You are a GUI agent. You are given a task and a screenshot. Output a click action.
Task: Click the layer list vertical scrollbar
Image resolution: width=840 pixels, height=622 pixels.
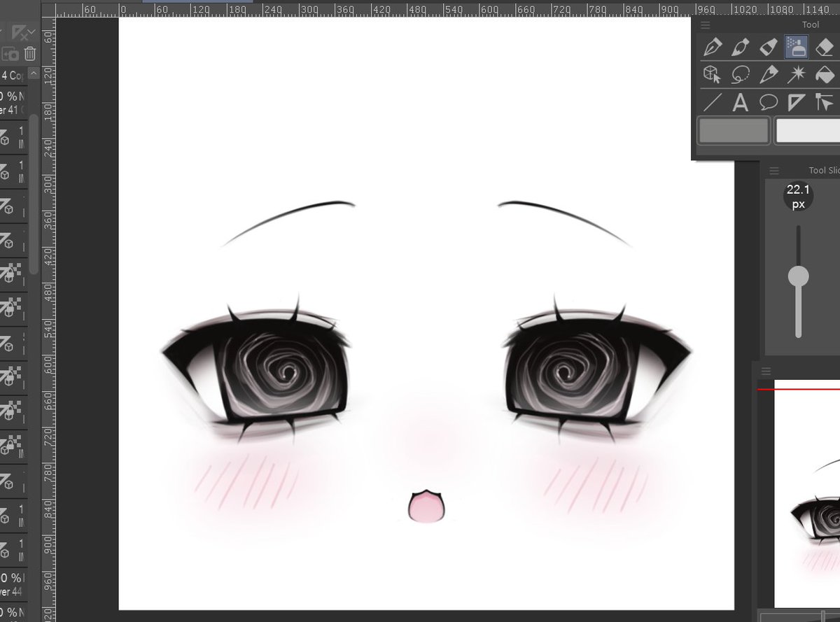[x=34, y=196]
